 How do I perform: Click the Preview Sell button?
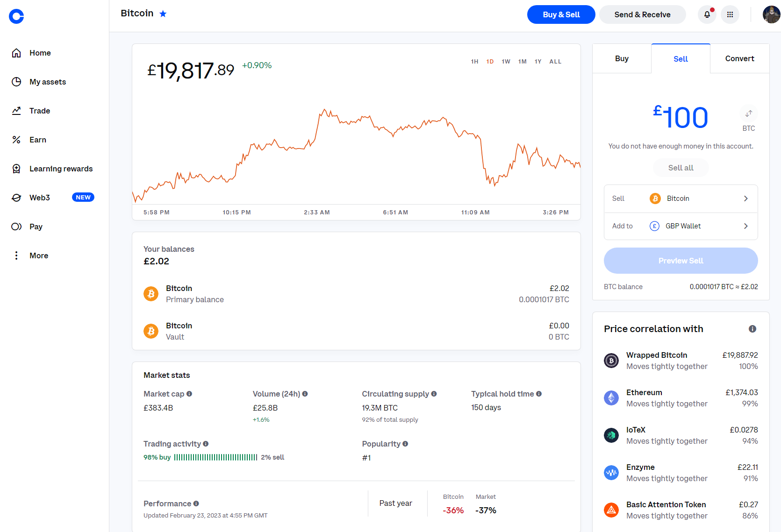coord(681,261)
